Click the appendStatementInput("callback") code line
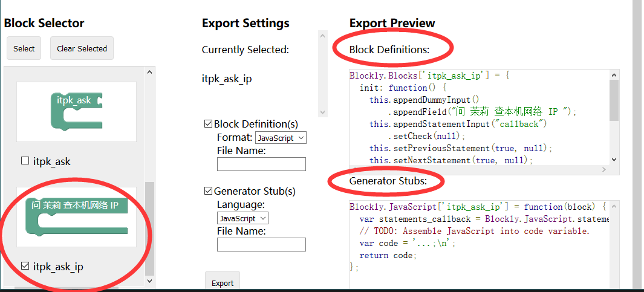 [458, 123]
